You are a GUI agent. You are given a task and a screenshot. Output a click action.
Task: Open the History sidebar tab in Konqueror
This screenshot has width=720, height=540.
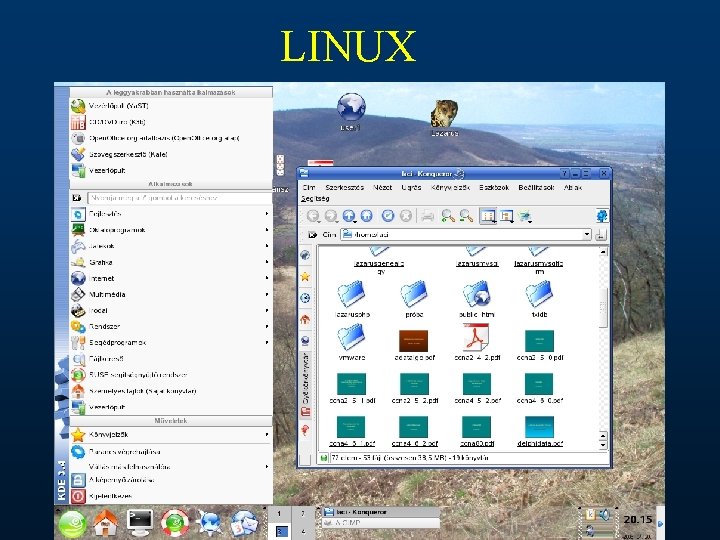[x=305, y=298]
